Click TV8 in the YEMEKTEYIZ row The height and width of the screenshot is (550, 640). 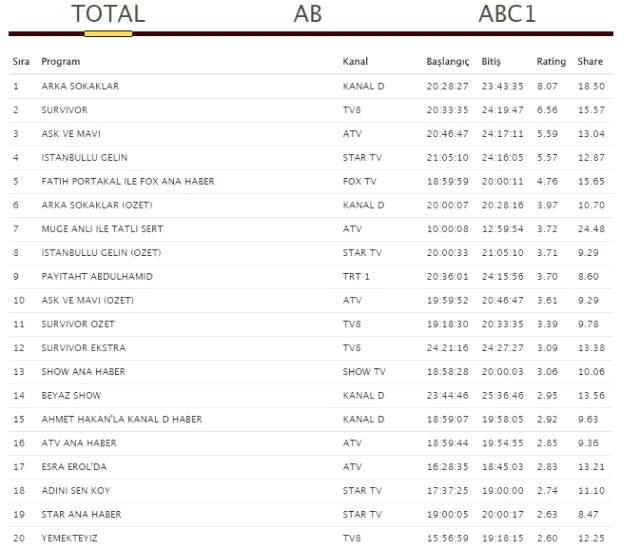point(351,538)
